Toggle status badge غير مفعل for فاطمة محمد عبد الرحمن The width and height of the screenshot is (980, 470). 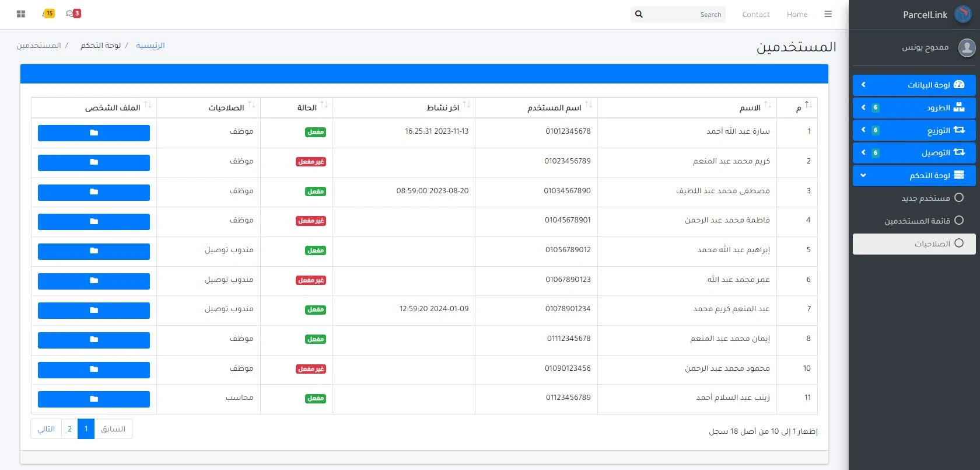[311, 221]
